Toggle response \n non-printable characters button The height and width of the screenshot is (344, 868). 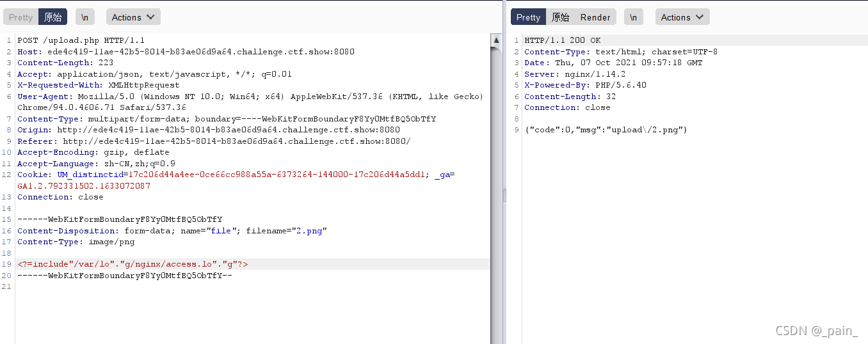[633, 17]
